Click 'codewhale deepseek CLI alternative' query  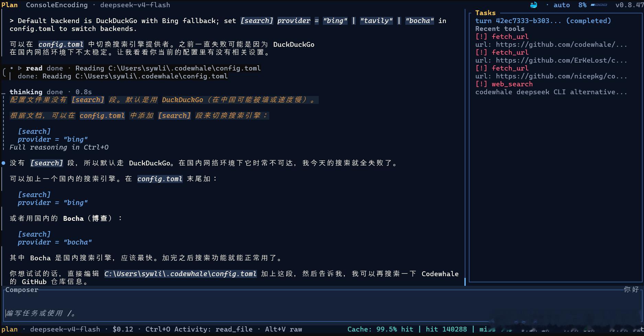click(551, 92)
